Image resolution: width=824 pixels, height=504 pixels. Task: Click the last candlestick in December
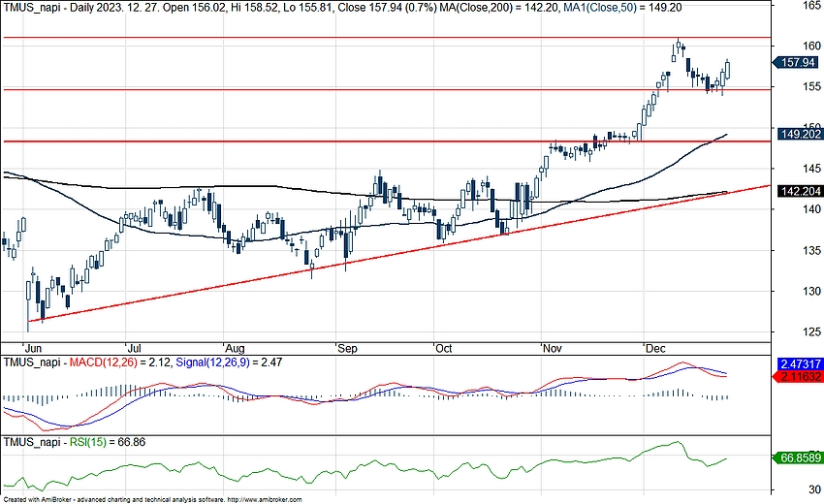pos(728,70)
